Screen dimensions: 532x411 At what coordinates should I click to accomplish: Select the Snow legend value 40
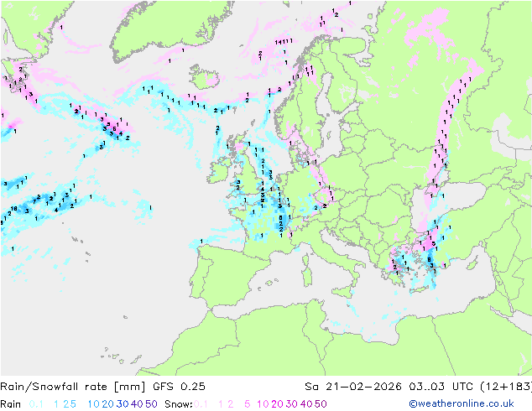pos(306,404)
